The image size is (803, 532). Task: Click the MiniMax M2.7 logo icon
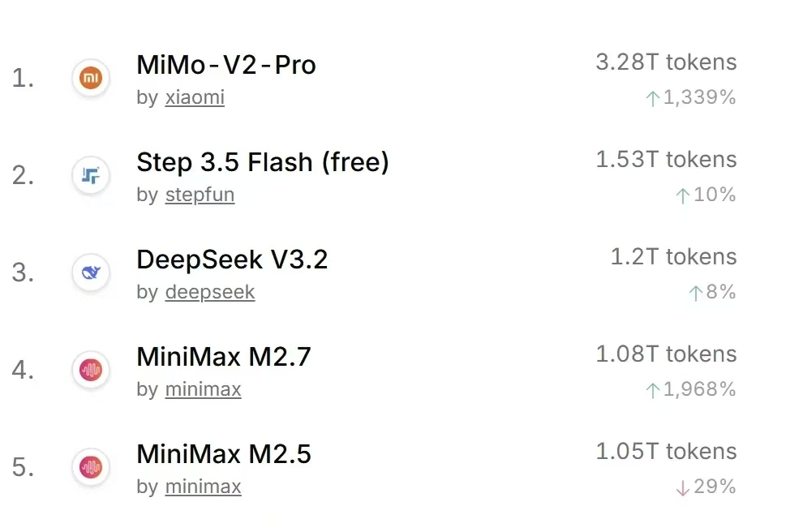[x=90, y=371]
